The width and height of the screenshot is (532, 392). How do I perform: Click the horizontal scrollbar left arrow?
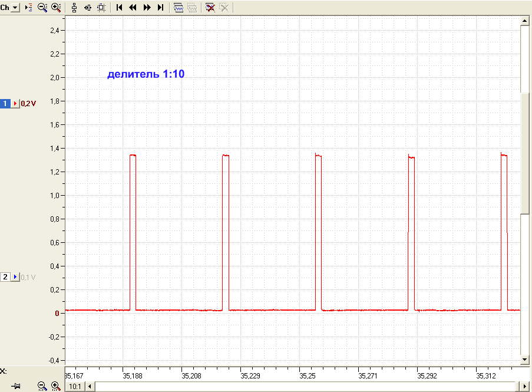click(90, 387)
